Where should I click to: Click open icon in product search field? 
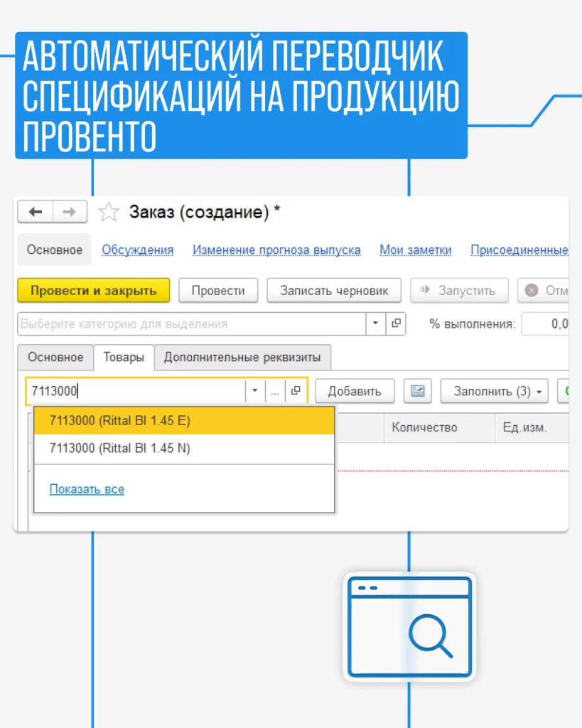(296, 391)
